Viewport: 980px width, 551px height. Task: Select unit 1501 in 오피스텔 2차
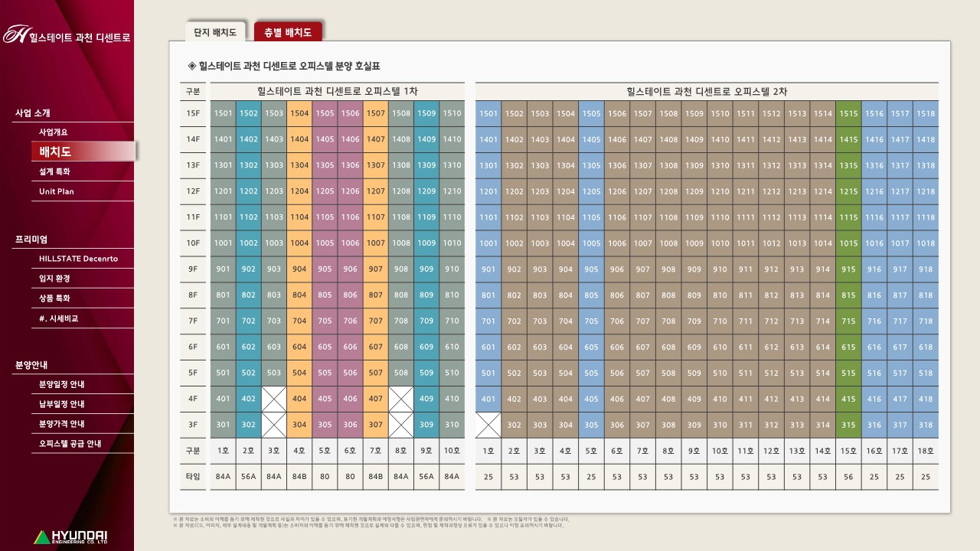pyautogui.click(x=488, y=113)
